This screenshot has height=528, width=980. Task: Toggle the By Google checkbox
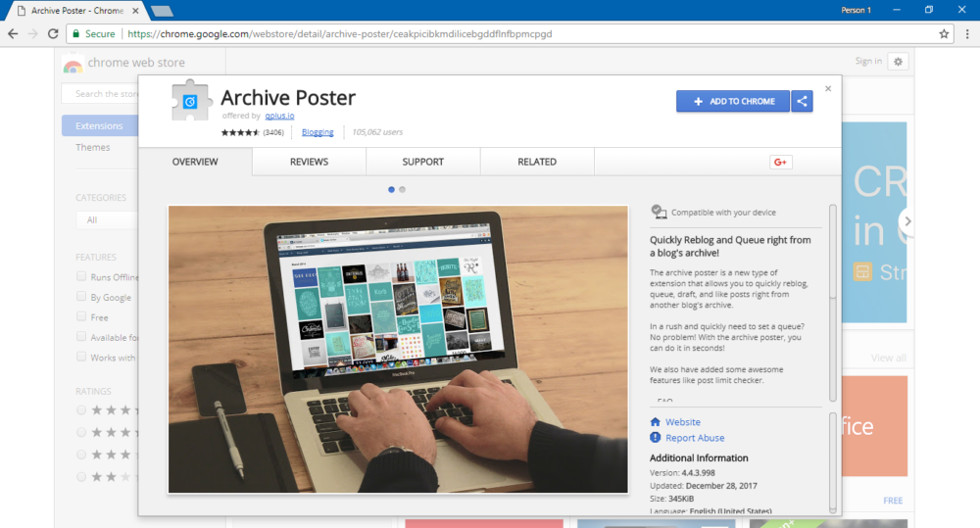click(x=81, y=296)
